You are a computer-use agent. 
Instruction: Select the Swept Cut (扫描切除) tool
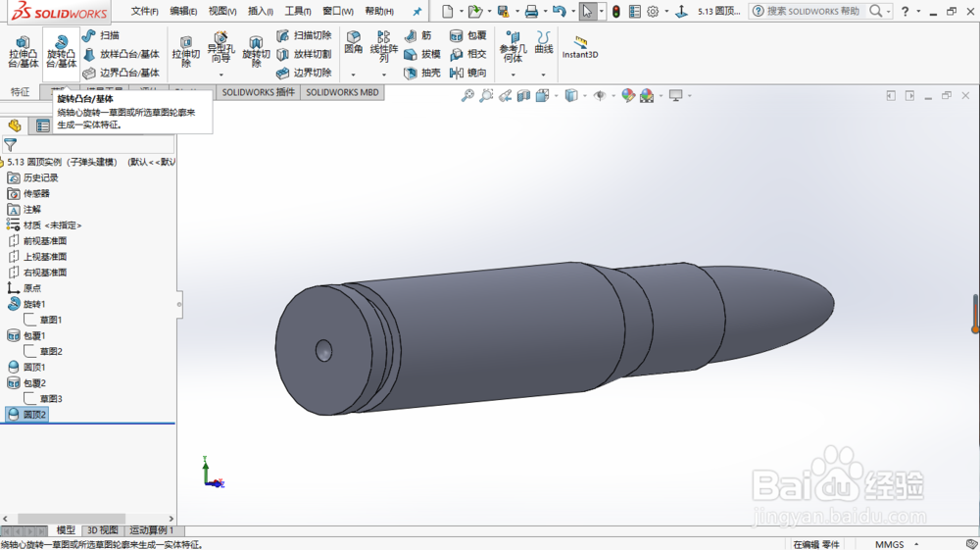[305, 35]
